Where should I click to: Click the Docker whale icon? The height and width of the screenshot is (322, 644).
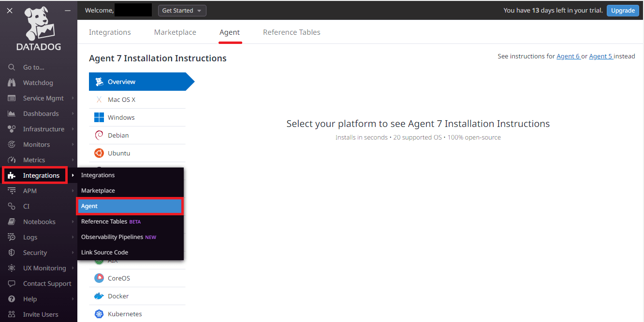point(99,296)
